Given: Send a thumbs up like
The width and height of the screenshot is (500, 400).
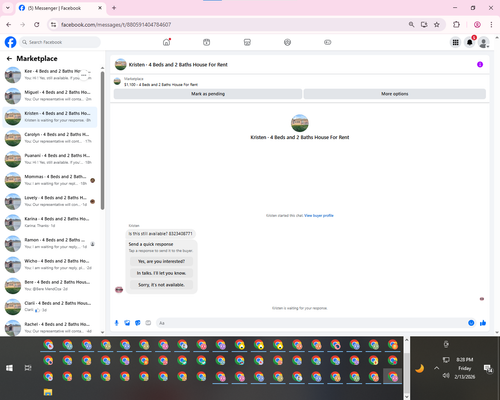Looking at the screenshot, I should click(483, 323).
